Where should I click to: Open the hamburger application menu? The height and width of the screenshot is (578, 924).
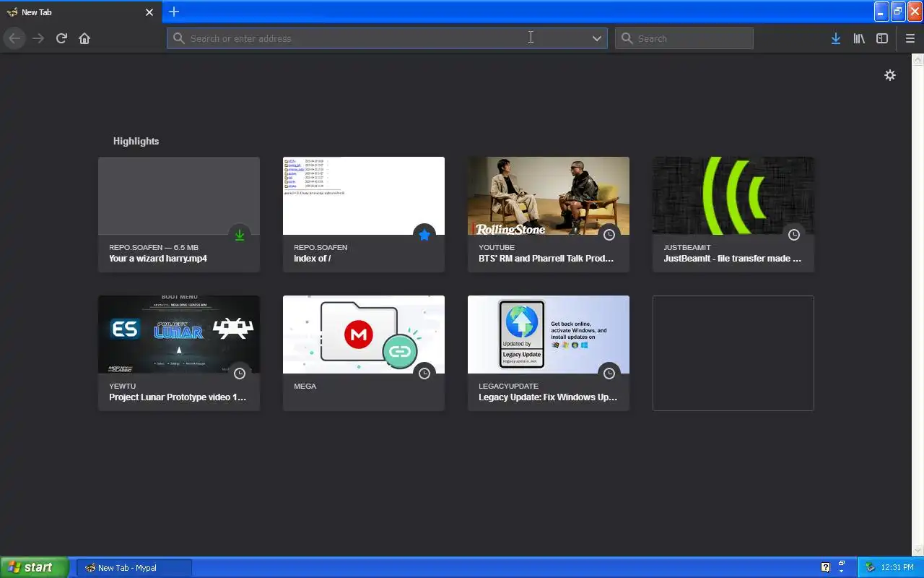pyautogui.click(x=910, y=38)
